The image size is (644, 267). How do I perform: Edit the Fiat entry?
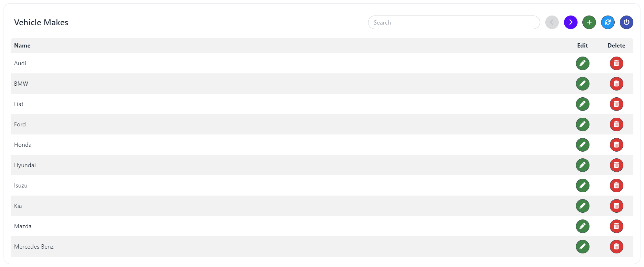coord(582,104)
